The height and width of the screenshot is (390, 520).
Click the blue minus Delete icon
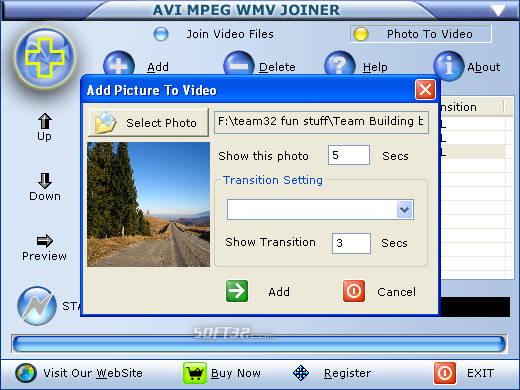coord(239,63)
